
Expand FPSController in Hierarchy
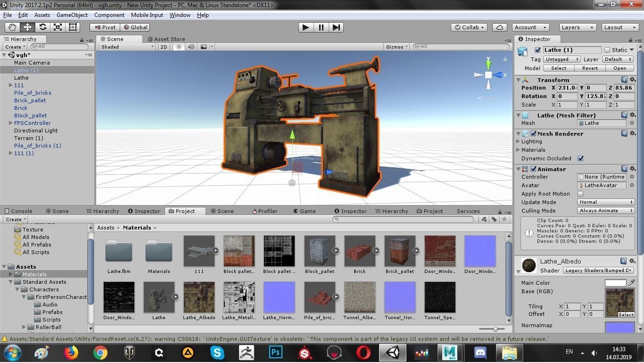[x=10, y=123]
